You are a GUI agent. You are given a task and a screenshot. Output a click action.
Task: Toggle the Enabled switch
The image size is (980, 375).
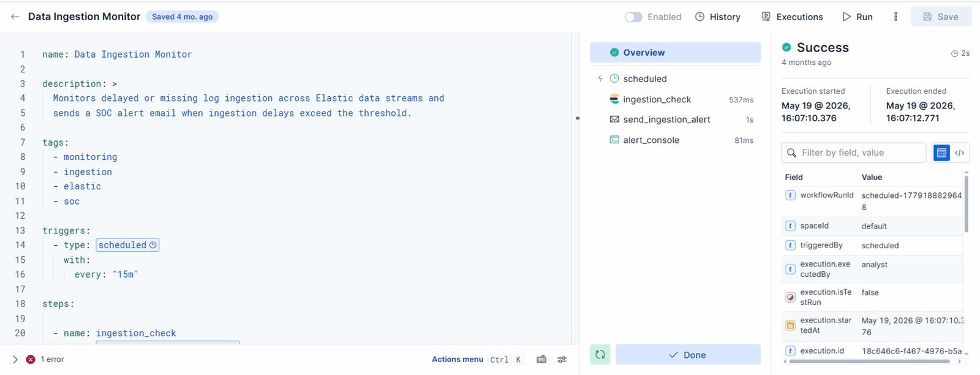point(633,17)
